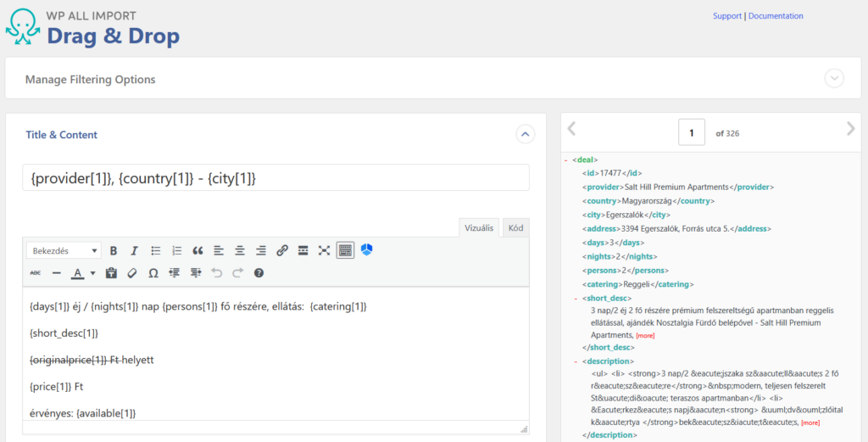Select the address XML element
Image resolution: width=868 pixels, height=442 pixels.
pos(676,229)
